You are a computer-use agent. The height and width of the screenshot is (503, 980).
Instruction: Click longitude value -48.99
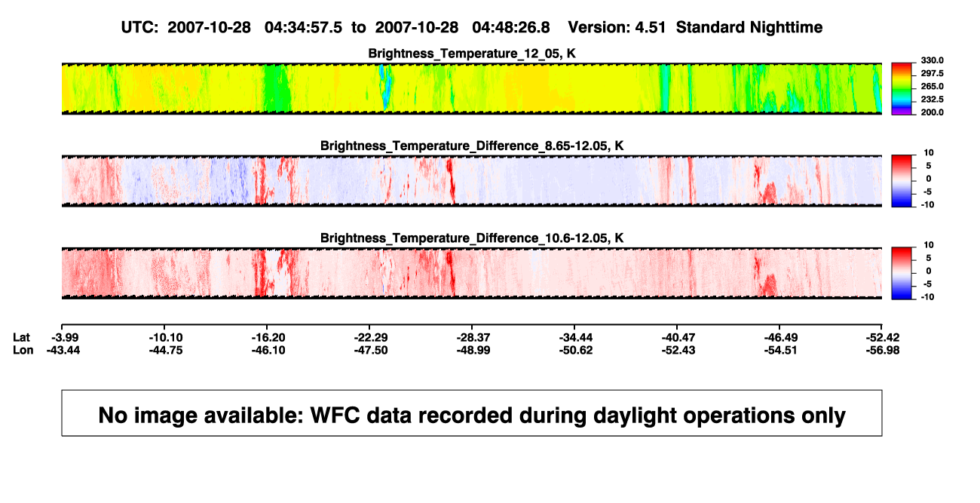[473, 350]
